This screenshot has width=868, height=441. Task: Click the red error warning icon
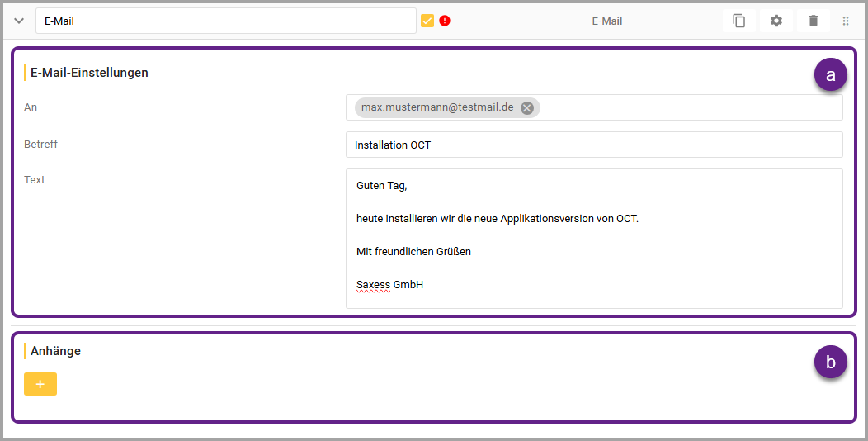(x=445, y=21)
